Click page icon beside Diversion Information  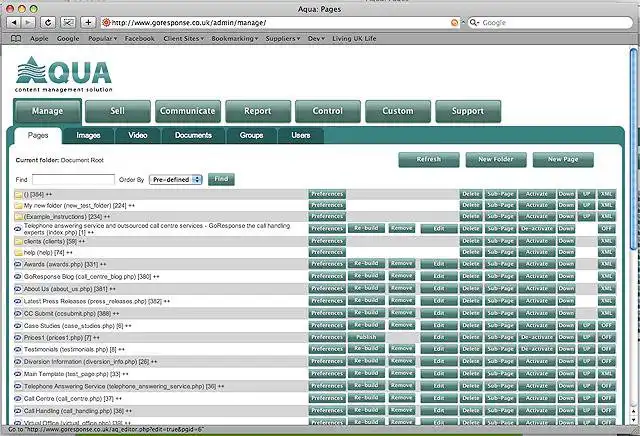(18, 362)
